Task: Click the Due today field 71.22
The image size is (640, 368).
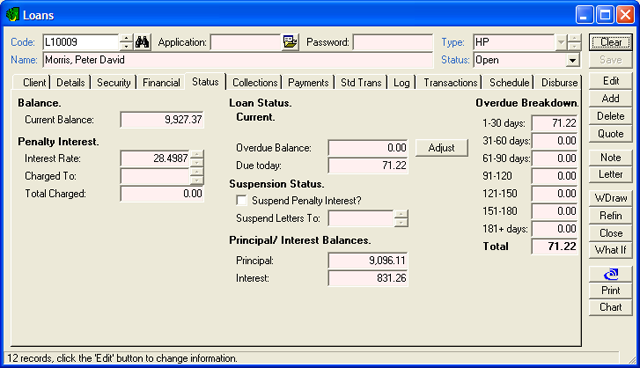Action: point(368,166)
